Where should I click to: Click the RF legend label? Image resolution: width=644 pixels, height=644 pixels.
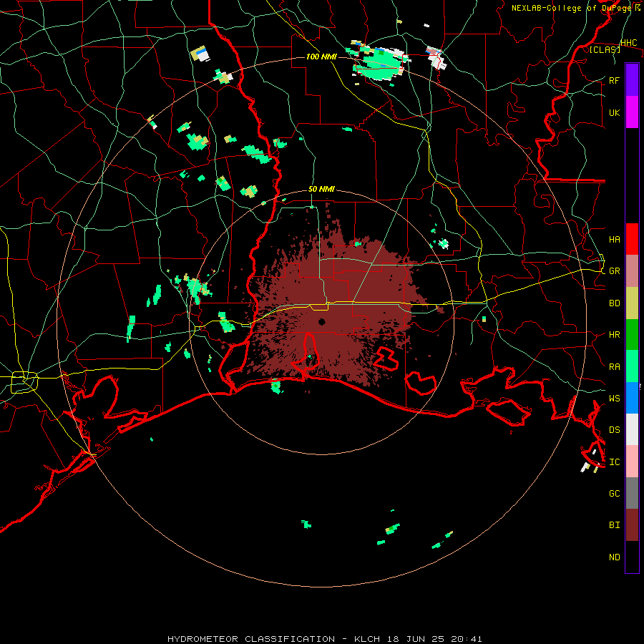[615, 80]
